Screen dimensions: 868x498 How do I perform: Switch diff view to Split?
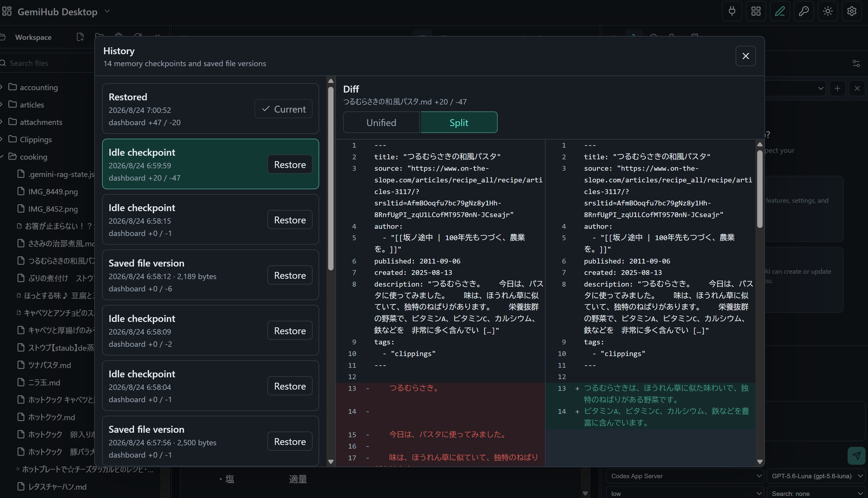click(459, 122)
